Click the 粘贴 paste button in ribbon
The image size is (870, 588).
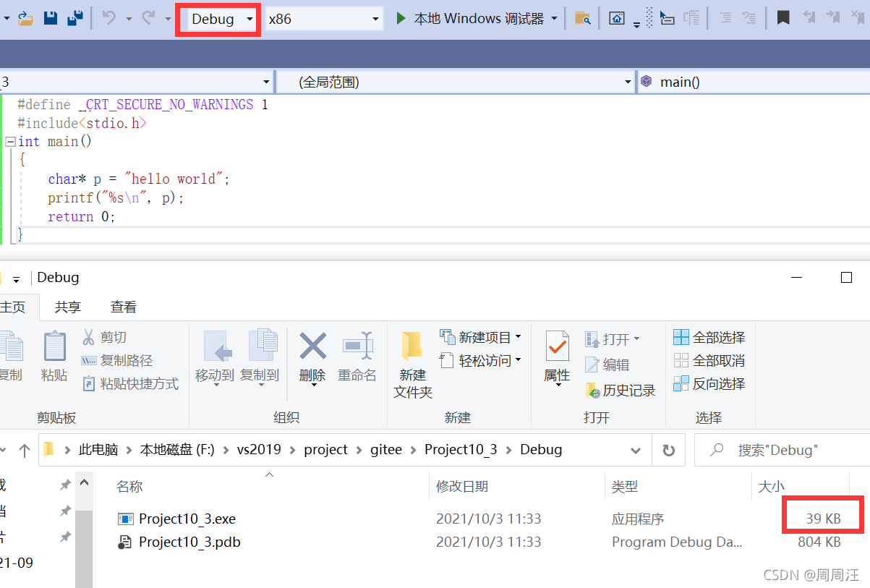tap(55, 356)
